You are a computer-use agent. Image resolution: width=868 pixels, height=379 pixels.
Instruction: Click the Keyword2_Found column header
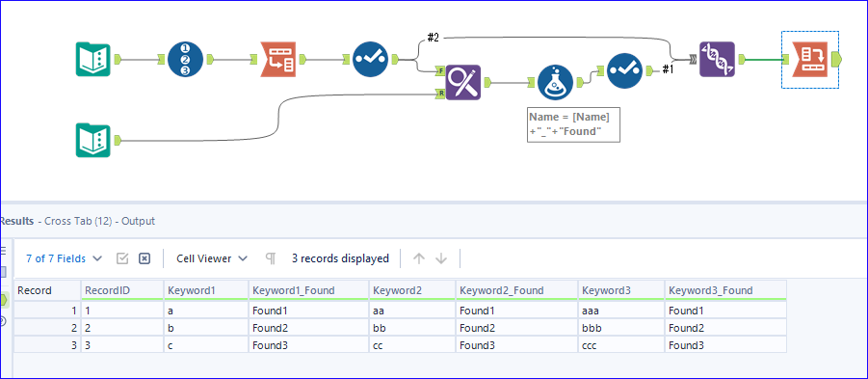[x=517, y=290]
